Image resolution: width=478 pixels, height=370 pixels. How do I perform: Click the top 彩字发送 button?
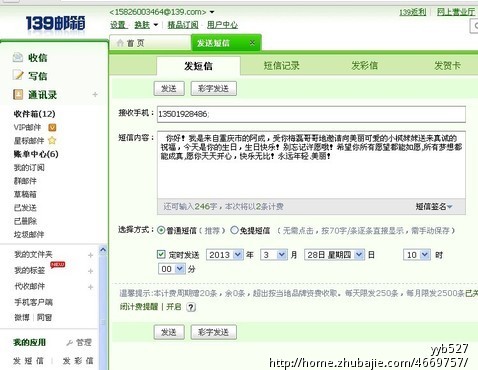[214, 89]
